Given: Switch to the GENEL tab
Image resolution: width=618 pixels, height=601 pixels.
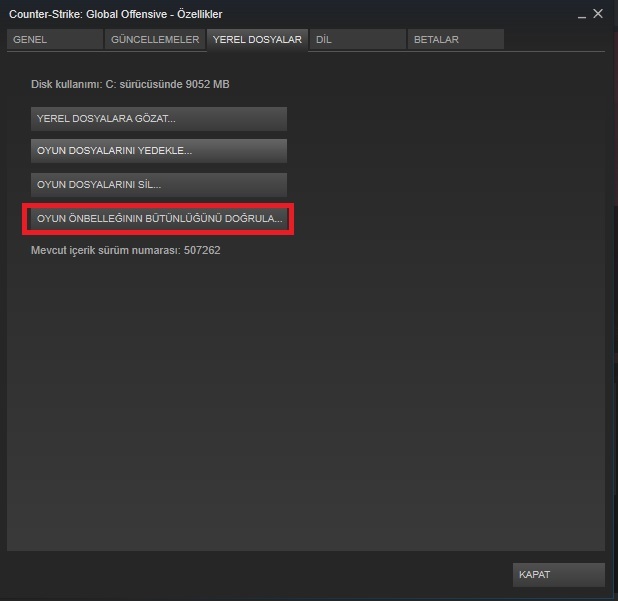Looking at the screenshot, I should coord(55,39).
